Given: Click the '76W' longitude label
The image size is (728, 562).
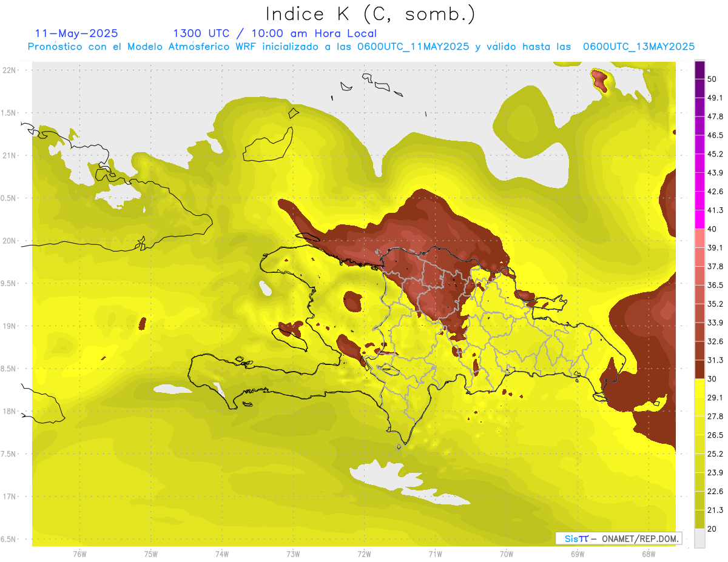Looking at the screenshot, I should [79, 554].
